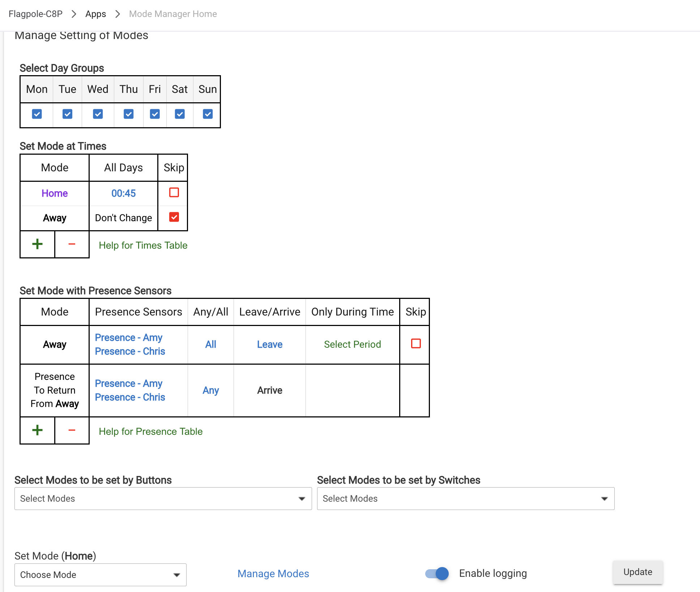Open Select Modes dropdown for Switches
700x592 pixels.
(x=465, y=498)
